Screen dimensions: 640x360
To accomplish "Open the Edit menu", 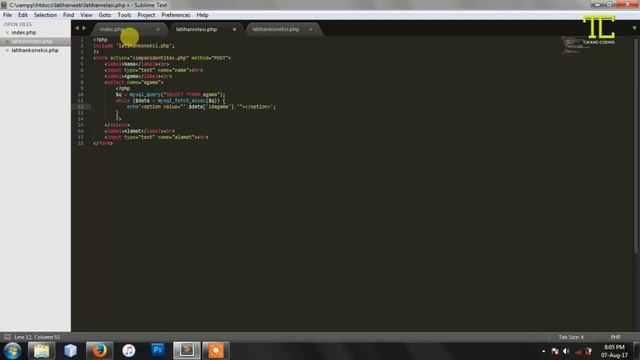I will pos(23,15).
